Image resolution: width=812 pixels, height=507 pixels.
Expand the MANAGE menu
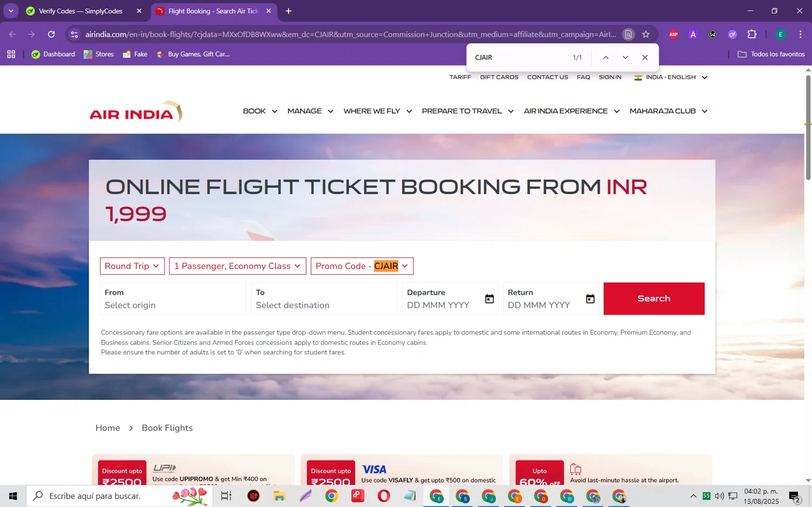tap(310, 111)
